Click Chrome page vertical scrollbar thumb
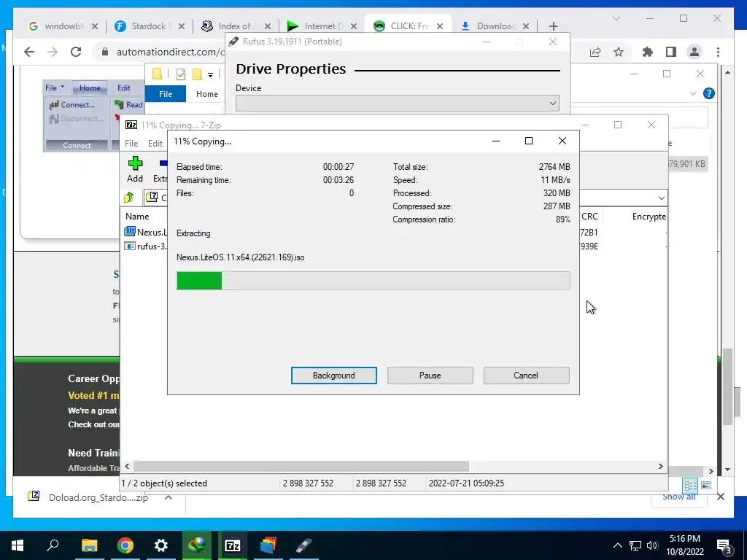Viewport: 747px width, 560px height. (x=727, y=386)
